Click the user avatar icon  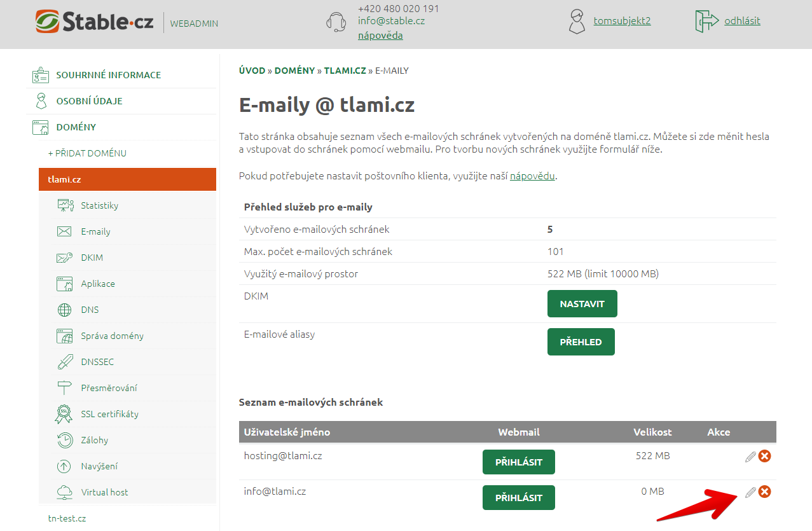[576, 21]
